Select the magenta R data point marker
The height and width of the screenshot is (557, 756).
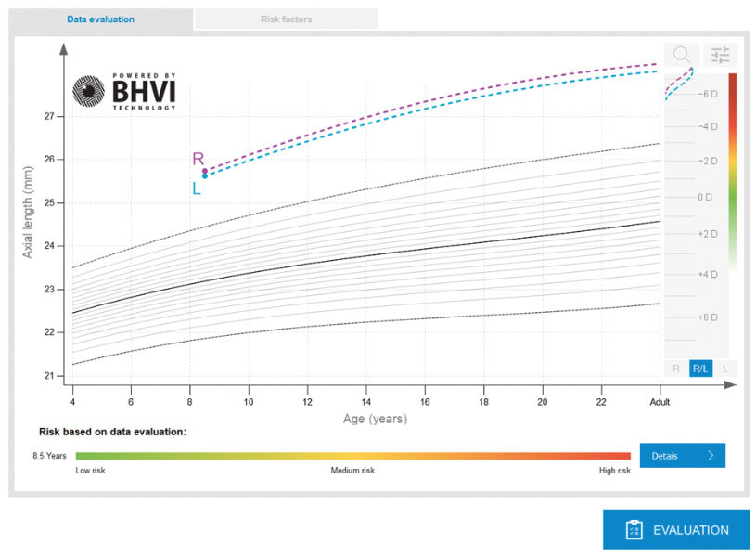coord(205,170)
